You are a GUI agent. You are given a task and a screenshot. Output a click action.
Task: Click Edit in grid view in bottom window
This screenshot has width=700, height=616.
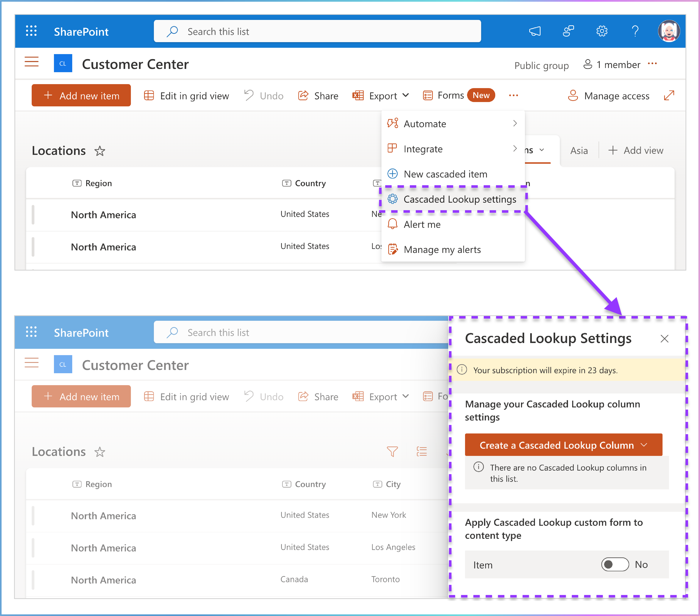tap(186, 397)
